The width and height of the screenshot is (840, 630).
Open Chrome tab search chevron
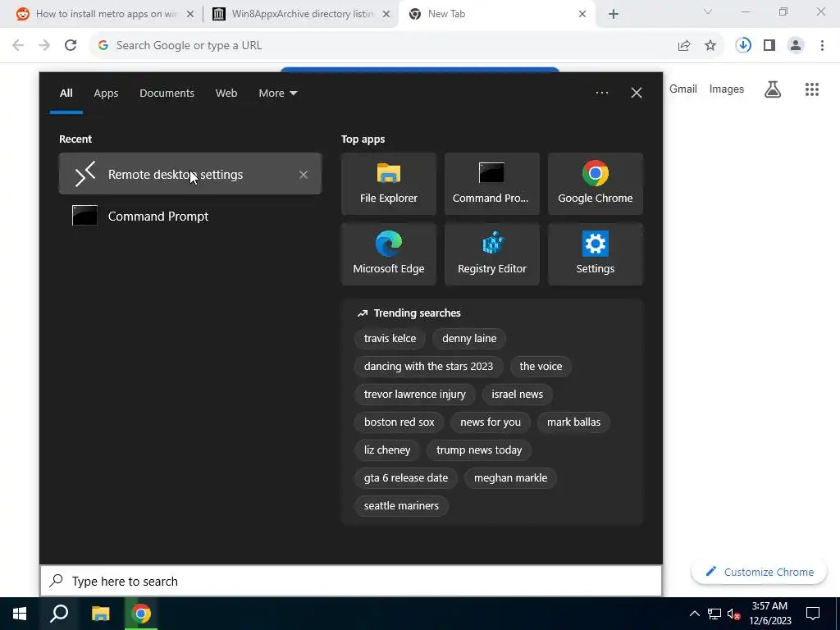(708, 11)
